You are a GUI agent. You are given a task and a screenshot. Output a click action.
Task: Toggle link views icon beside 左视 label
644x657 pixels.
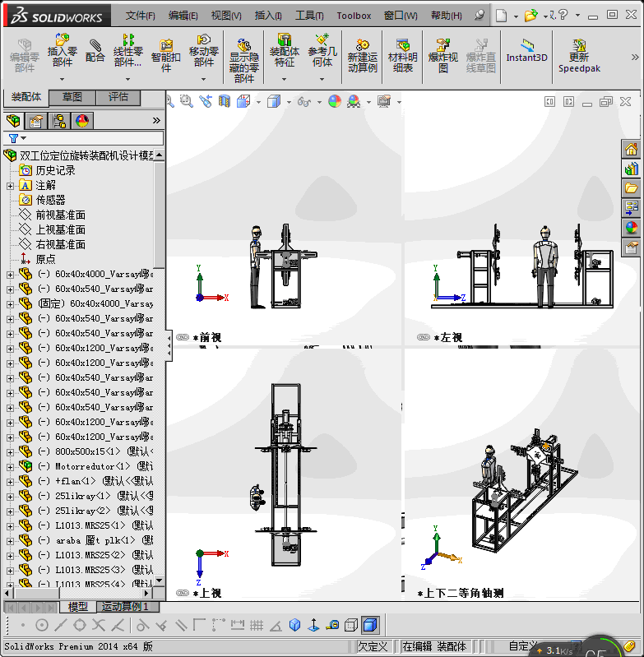coord(424,337)
